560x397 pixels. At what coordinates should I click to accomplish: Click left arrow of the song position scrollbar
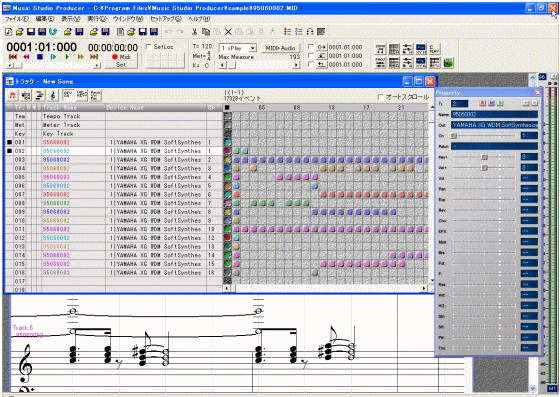tap(10, 66)
